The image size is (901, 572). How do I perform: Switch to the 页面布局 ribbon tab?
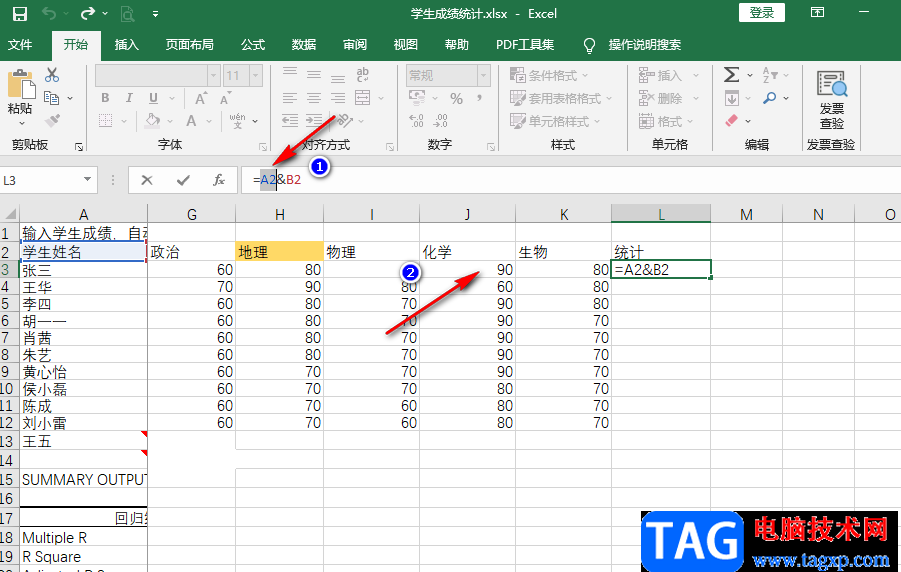(189, 45)
